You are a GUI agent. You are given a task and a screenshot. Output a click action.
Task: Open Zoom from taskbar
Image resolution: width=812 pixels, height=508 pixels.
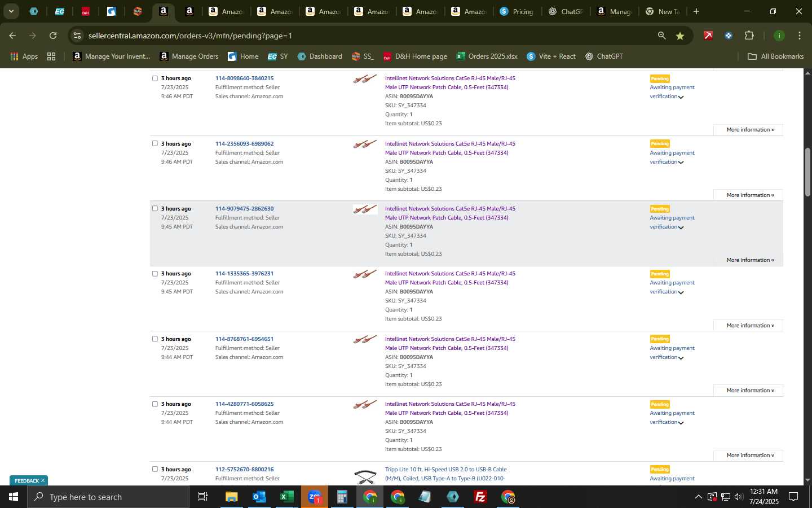315,497
